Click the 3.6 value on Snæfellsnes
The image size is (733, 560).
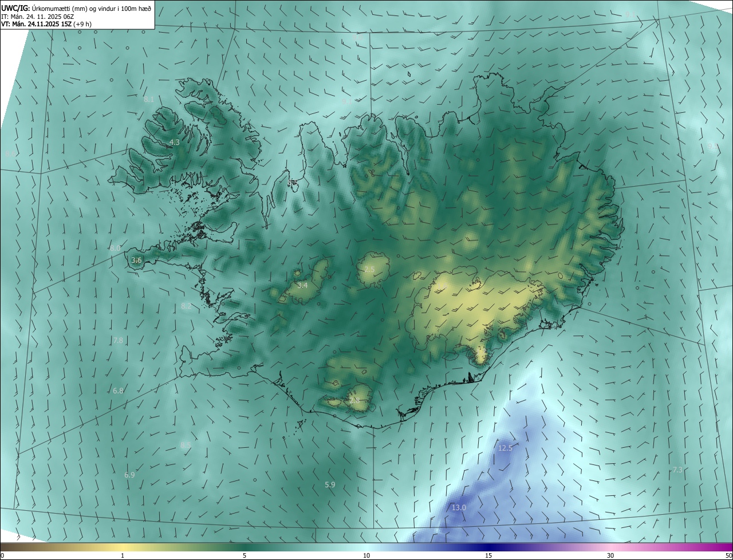click(x=136, y=261)
